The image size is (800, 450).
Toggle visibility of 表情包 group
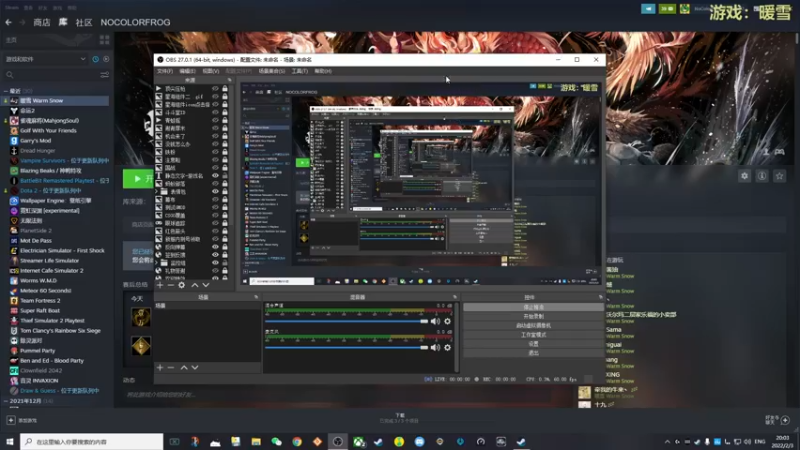pos(215,191)
